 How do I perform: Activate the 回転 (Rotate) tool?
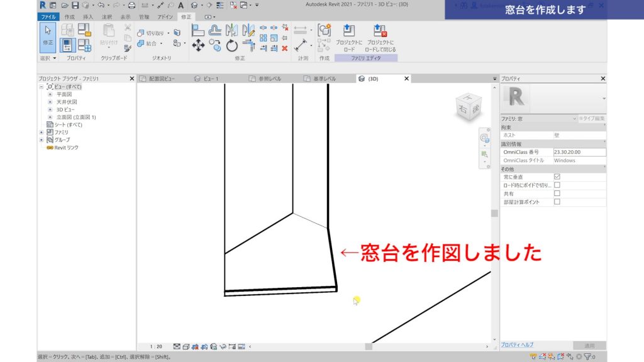[231, 46]
